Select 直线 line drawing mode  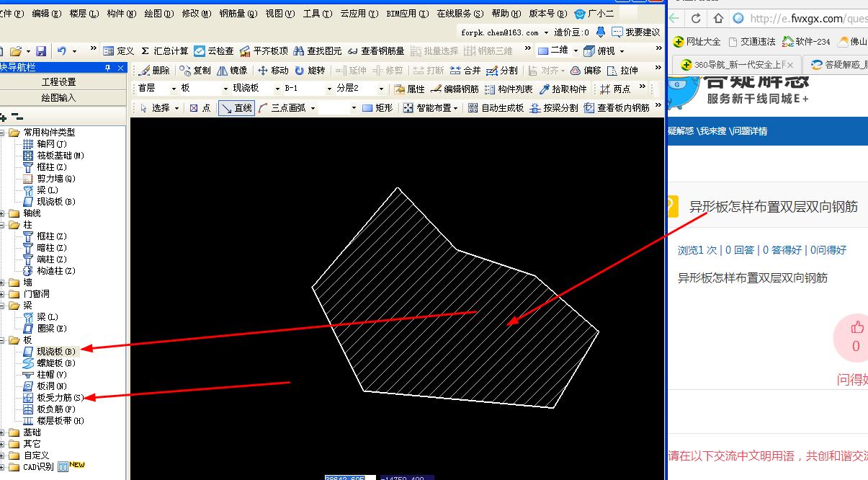tap(236, 108)
